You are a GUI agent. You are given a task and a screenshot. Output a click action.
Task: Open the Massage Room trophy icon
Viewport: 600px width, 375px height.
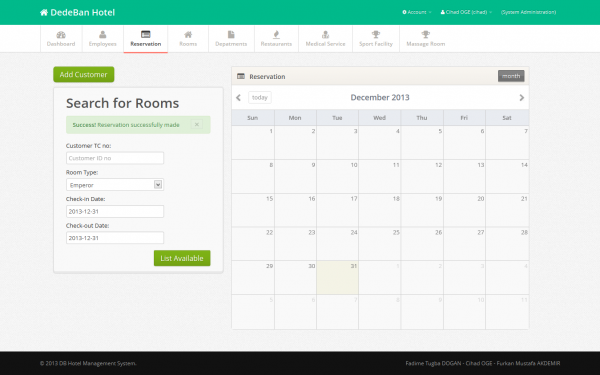(426, 35)
